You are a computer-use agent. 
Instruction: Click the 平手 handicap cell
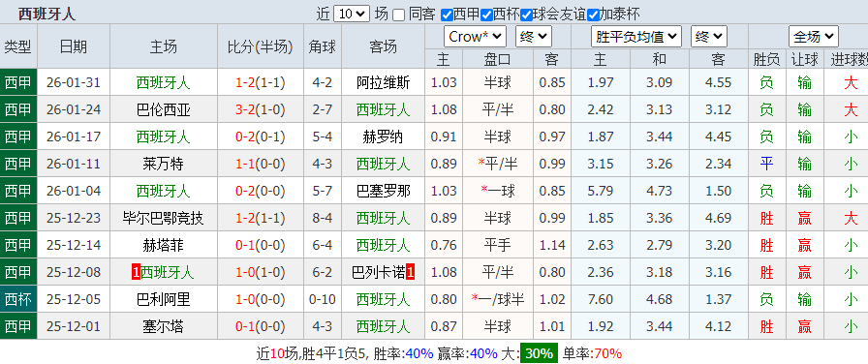498,245
